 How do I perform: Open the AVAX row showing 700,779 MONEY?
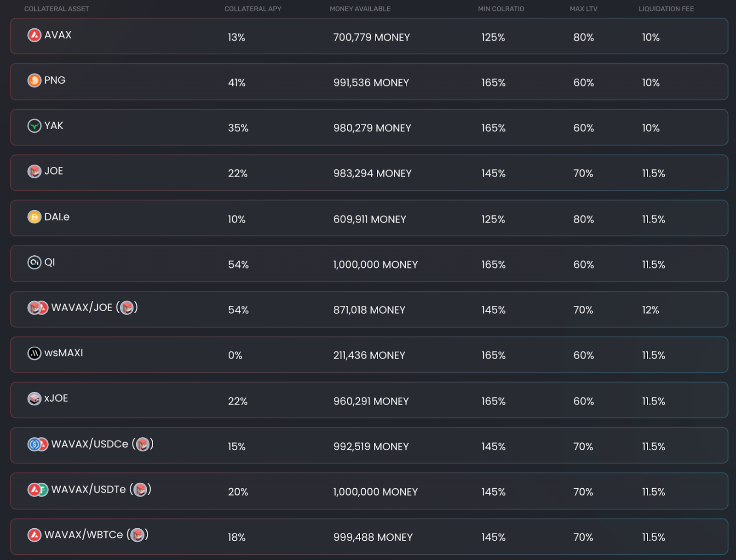click(369, 36)
